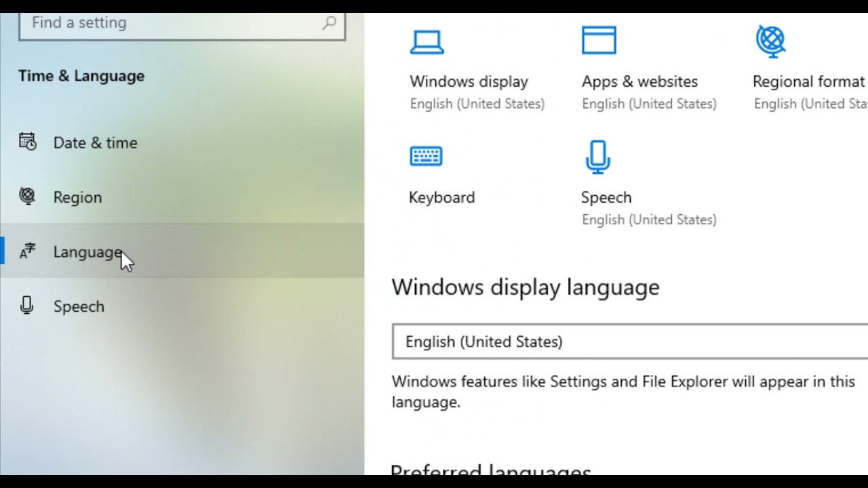
Task: Click the Windows display label text
Action: coord(469,81)
